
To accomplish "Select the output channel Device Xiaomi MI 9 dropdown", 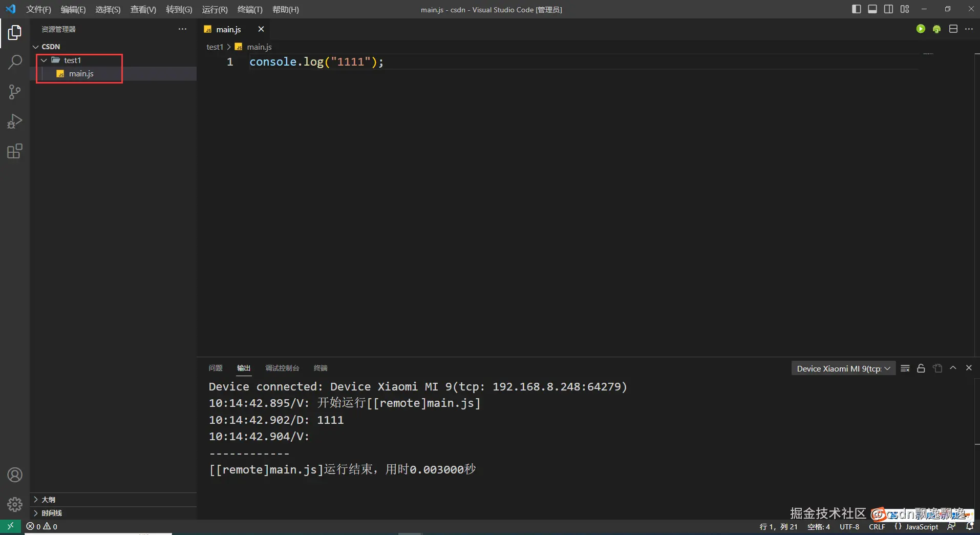I will coord(843,368).
